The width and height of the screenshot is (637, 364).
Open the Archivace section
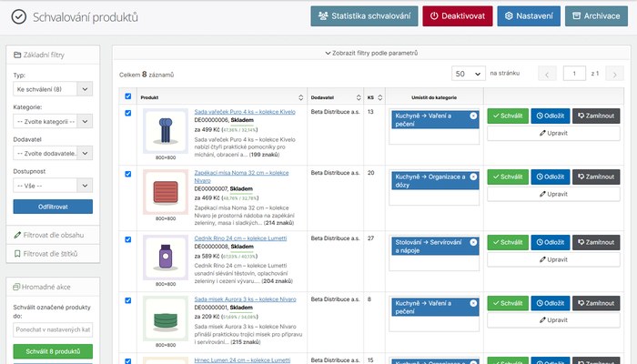coord(596,16)
